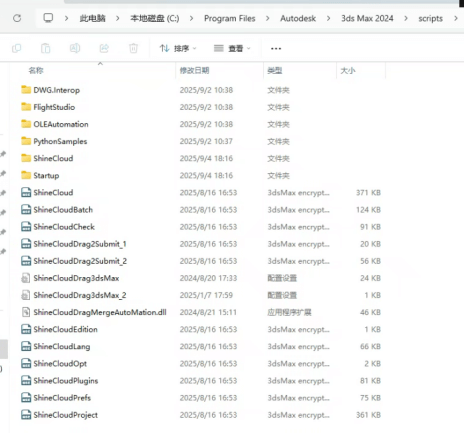
Task: Select the ShineCloudDrag2Submit_1 file icon
Action: (26, 244)
